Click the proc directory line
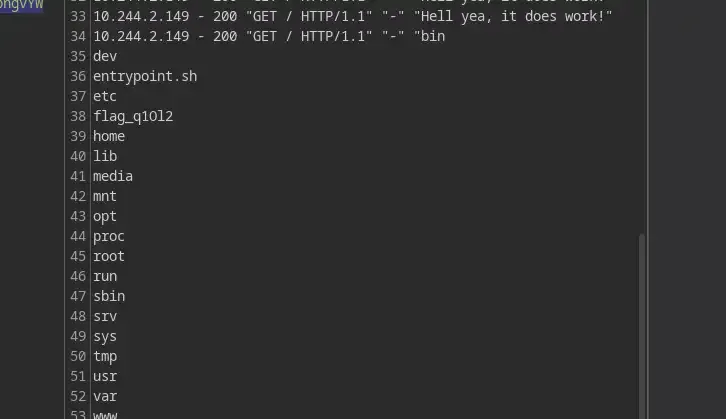This screenshot has width=726, height=419. click(x=109, y=236)
